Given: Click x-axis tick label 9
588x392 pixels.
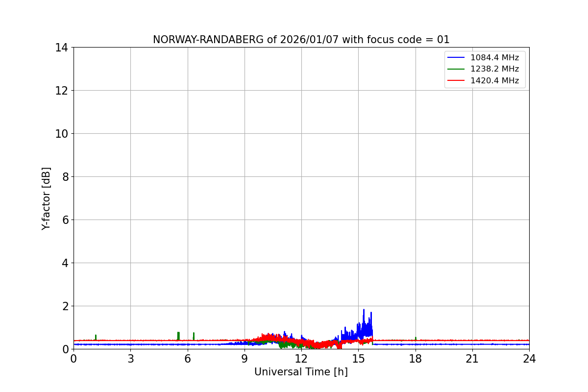Looking at the screenshot, I should [245, 359].
